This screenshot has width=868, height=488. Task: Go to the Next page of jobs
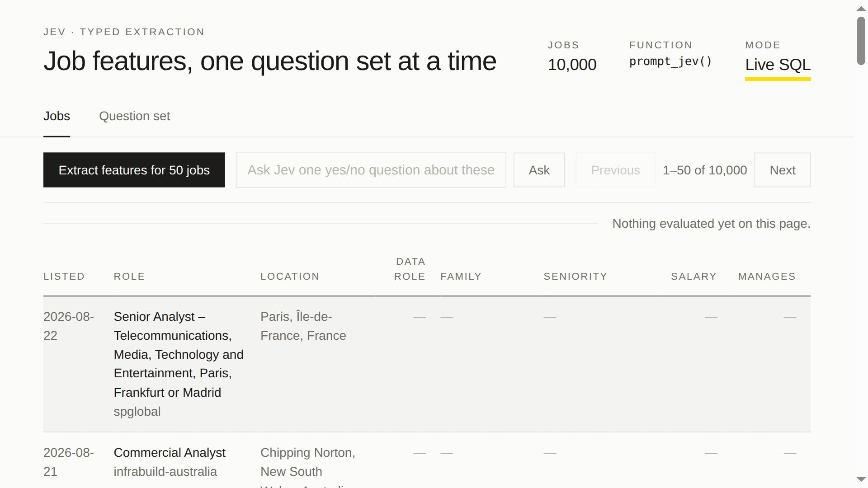(783, 170)
